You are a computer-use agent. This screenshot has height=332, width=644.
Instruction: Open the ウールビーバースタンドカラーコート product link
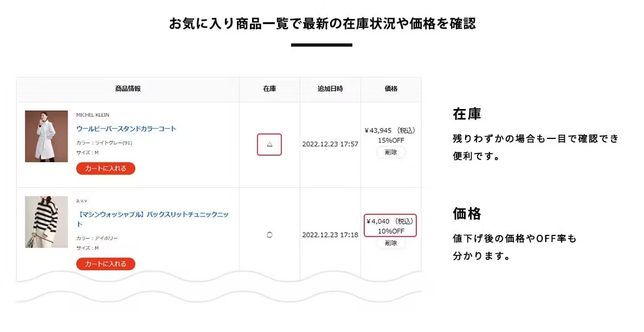point(126,129)
